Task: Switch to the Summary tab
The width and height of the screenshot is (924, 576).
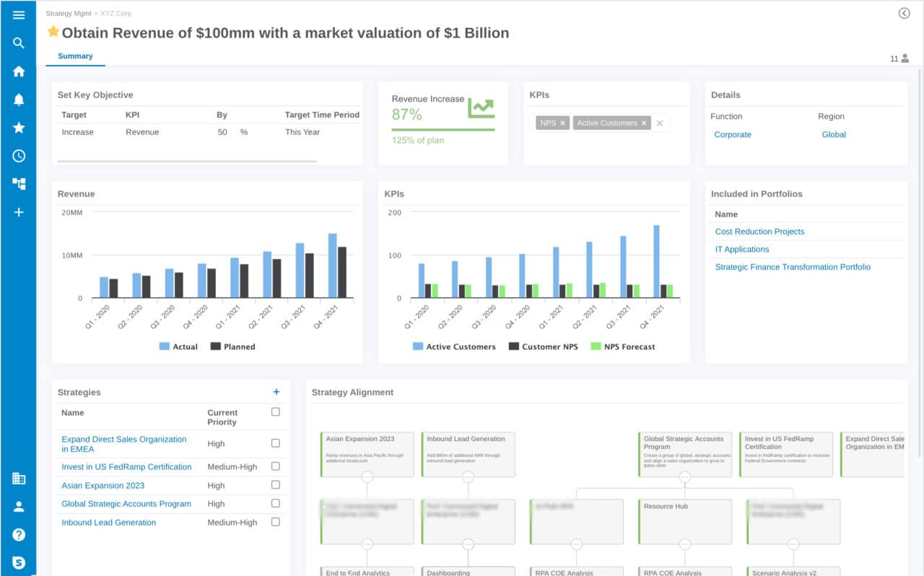Action: [x=75, y=56]
